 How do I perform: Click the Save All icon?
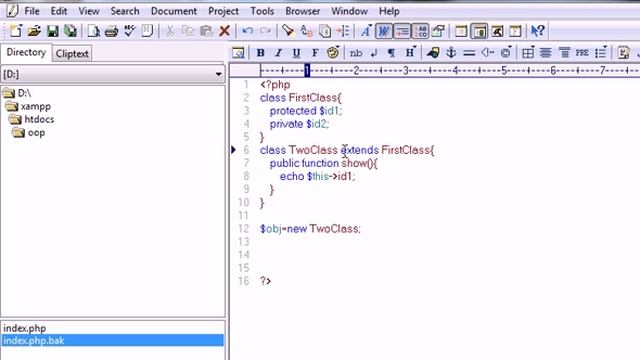71,31
